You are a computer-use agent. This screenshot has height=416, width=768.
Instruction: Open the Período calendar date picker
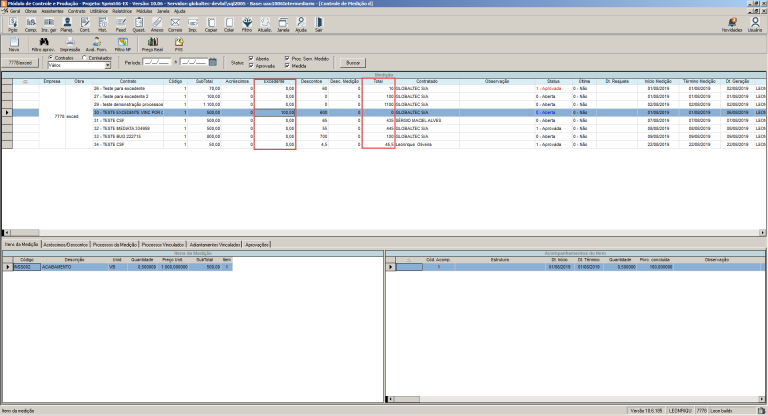(213, 62)
